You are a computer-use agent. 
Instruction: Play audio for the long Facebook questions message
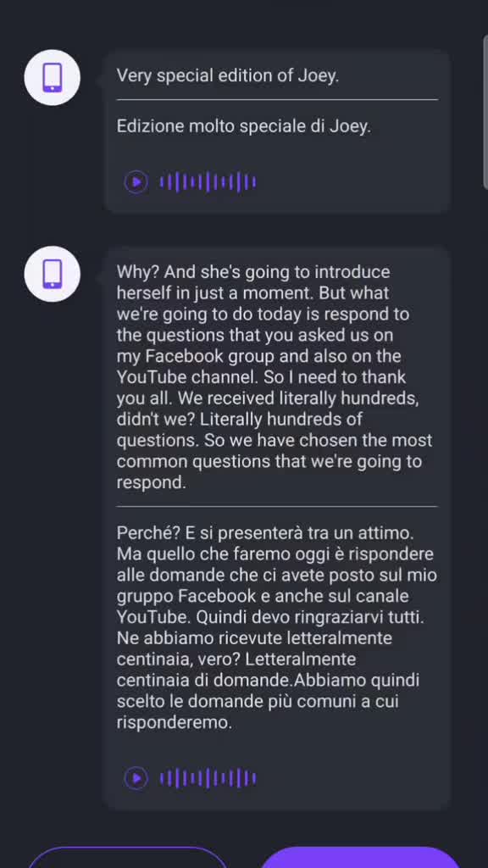tap(136, 778)
